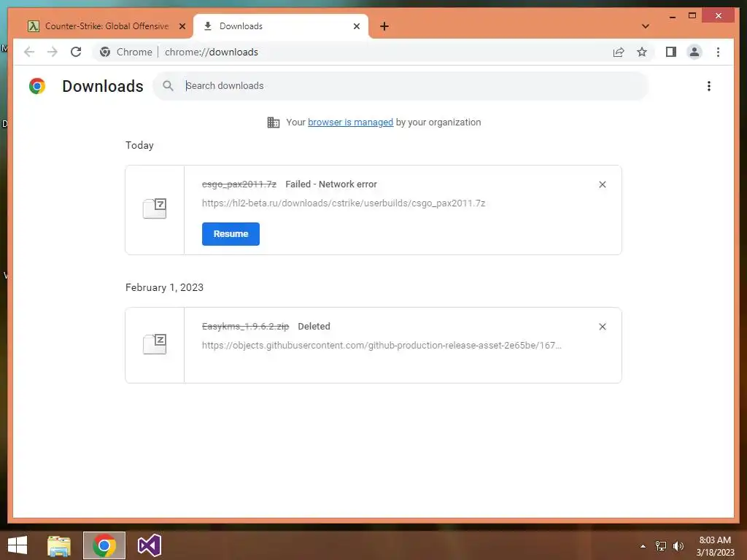Click the Chrome logo beside Downloads
Viewport: 747px width, 560px height.
tap(37, 86)
